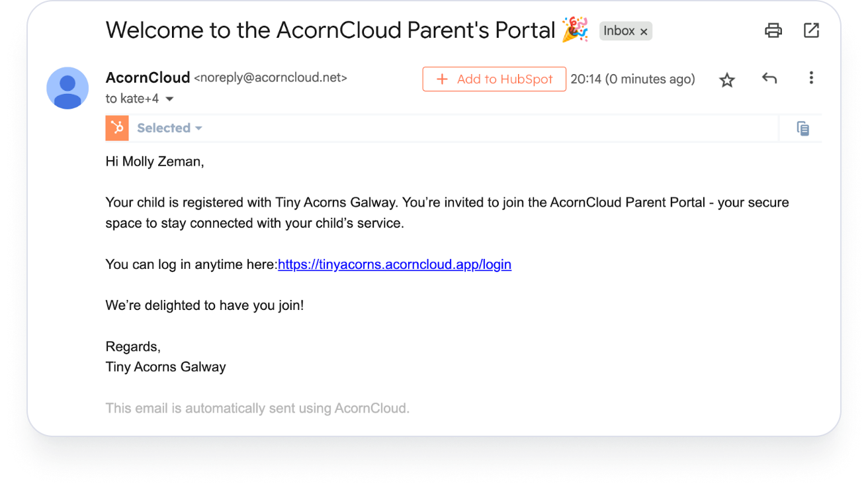Print this email with the printer icon

pos(773,30)
